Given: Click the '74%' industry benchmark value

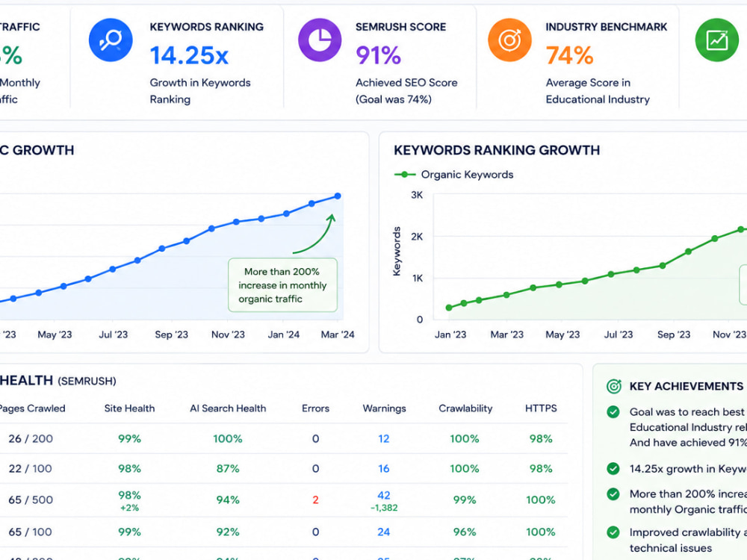Looking at the screenshot, I should pos(570,56).
